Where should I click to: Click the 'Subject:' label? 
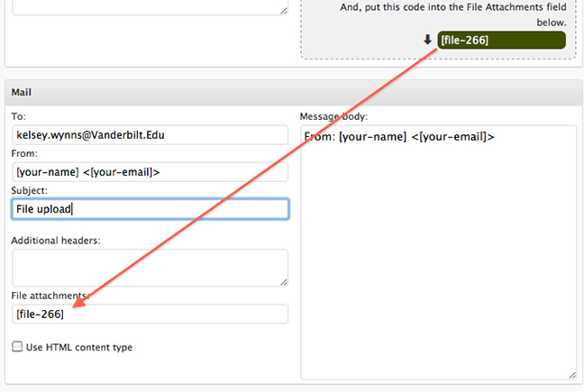[32, 190]
